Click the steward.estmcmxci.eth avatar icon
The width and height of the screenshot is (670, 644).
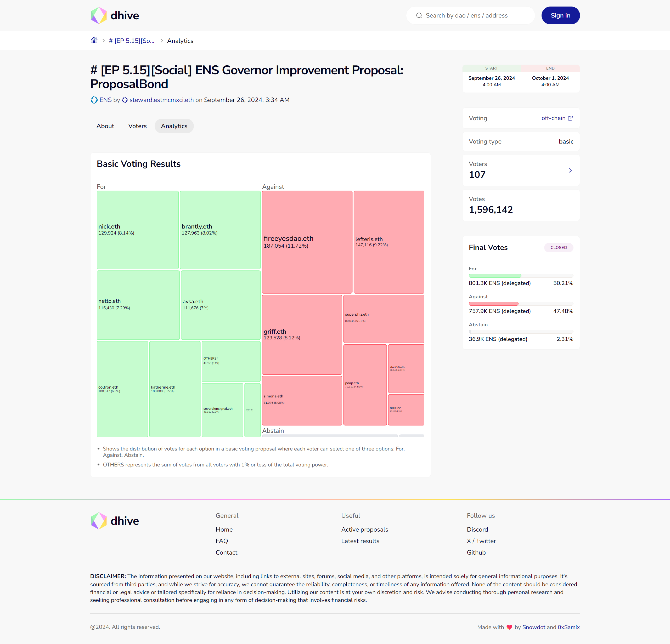pos(125,100)
